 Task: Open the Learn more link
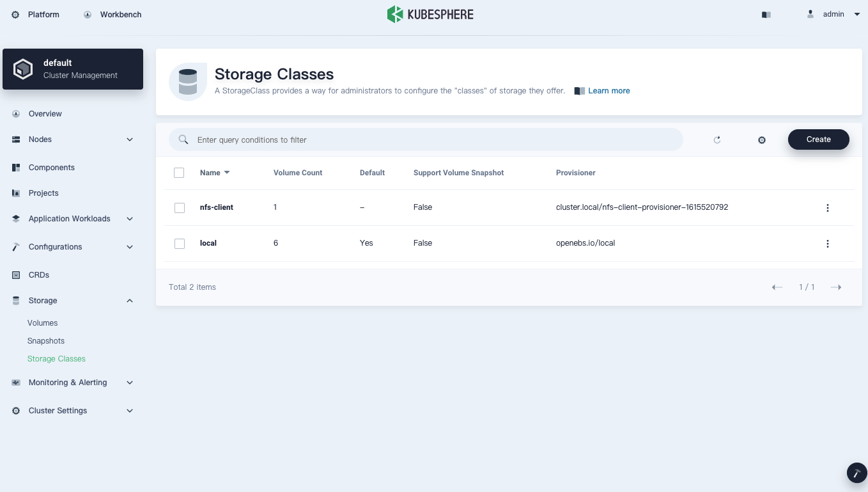[608, 91]
